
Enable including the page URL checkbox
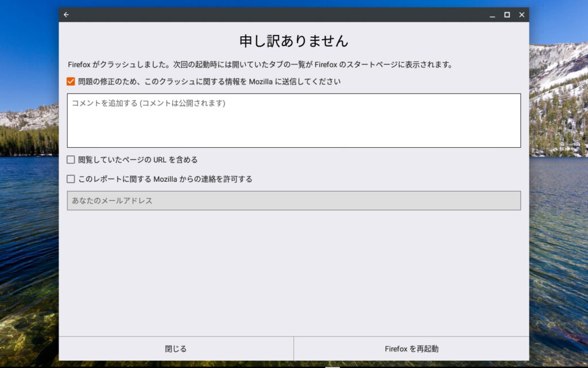(x=71, y=160)
